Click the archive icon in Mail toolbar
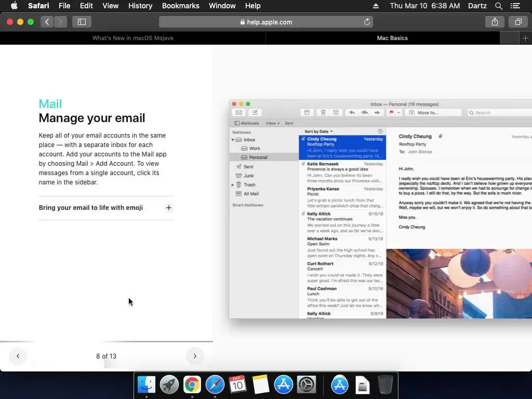Screen dimensions: 532x399 pos(307,113)
